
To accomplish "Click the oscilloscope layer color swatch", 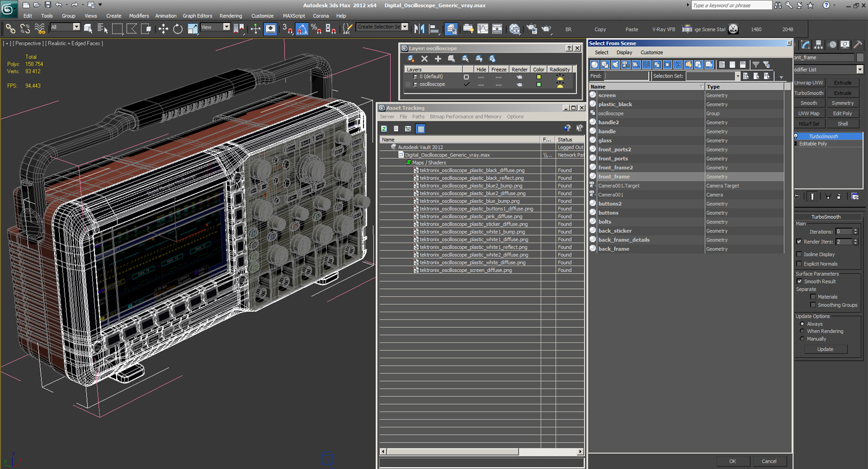I will [538, 84].
